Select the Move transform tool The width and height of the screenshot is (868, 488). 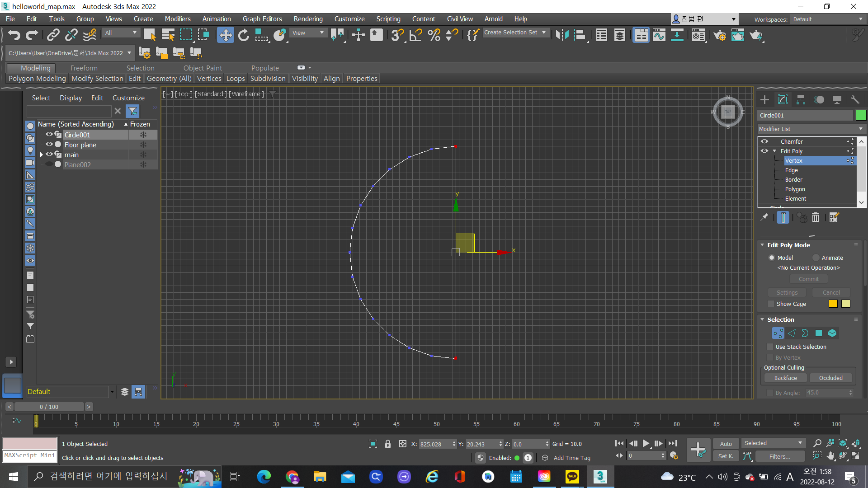click(225, 35)
